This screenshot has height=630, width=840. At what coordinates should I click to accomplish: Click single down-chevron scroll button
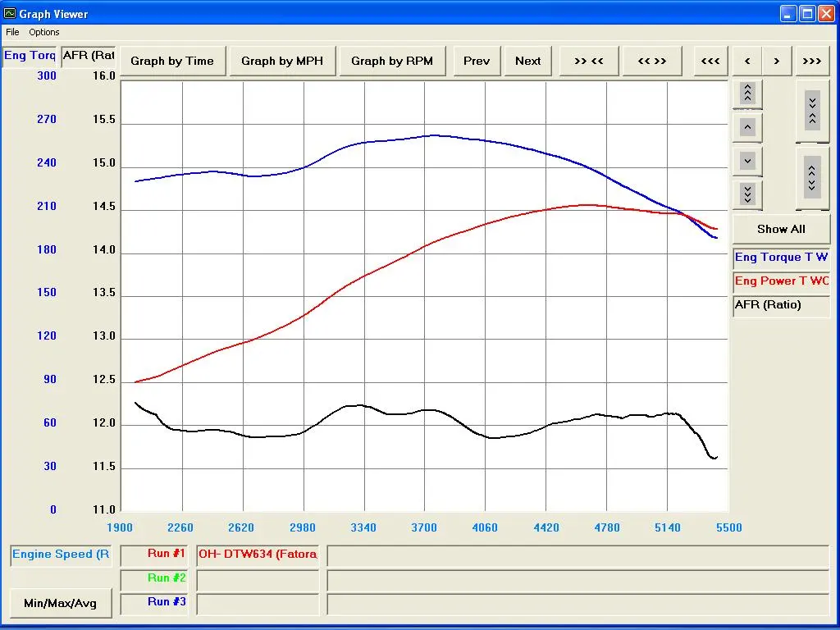(747, 161)
